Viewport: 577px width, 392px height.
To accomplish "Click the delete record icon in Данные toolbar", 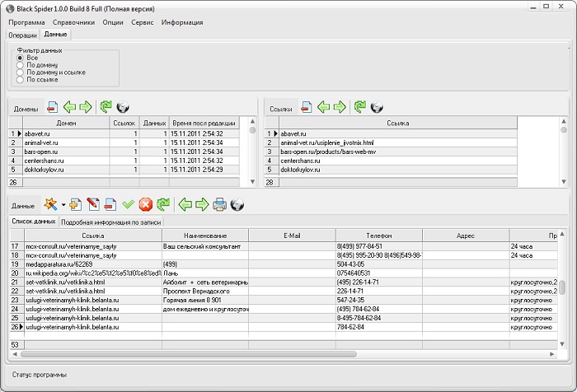I will pyautogui.click(x=110, y=204).
